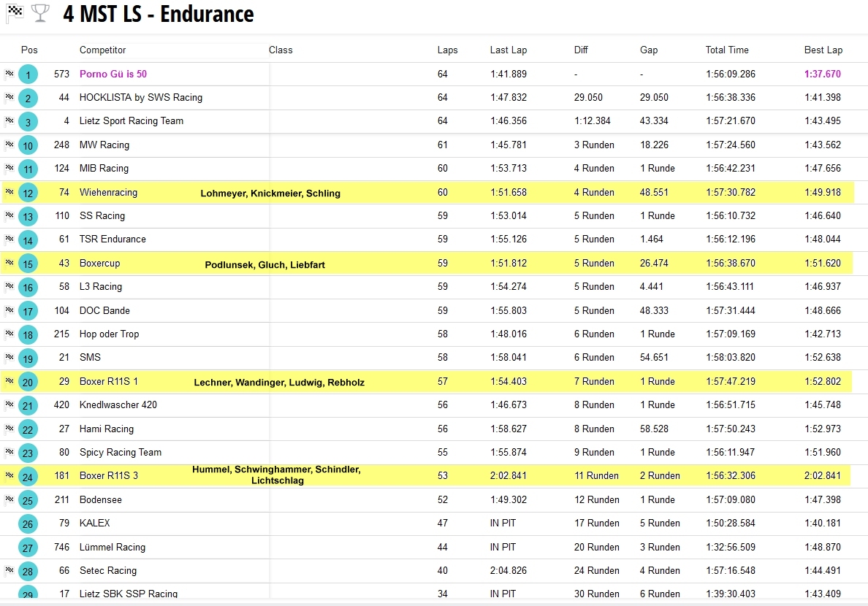The image size is (868, 606).
Task: Click position badge 20 for Boxer R11S 1
Action: point(28,382)
